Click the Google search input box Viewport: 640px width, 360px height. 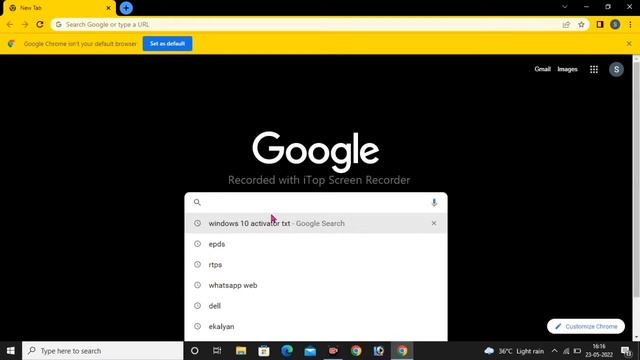click(x=316, y=202)
